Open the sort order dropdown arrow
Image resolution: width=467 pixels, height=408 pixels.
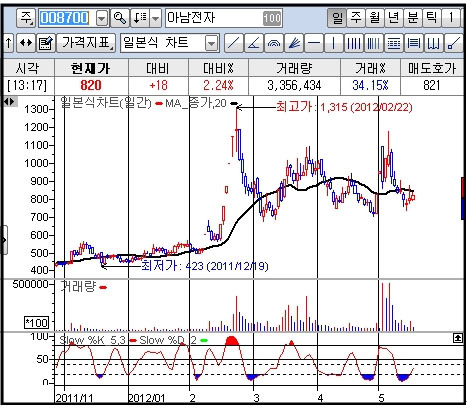point(155,18)
